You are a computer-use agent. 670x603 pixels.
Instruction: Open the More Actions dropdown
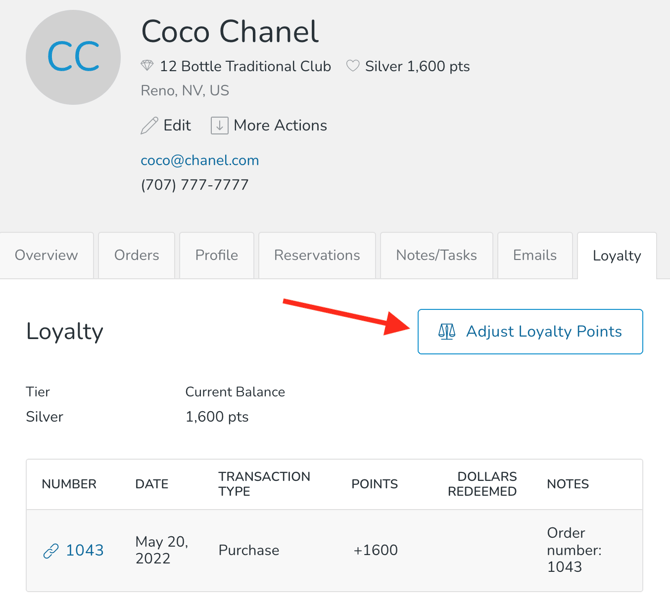click(x=269, y=126)
